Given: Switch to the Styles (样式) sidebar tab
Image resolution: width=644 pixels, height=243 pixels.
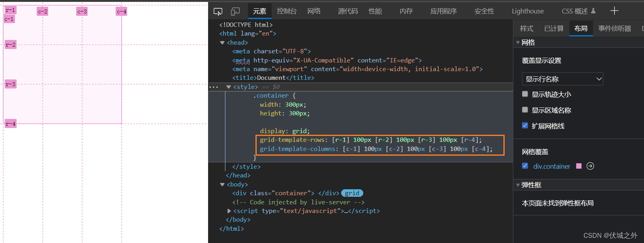Looking at the screenshot, I should point(526,28).
